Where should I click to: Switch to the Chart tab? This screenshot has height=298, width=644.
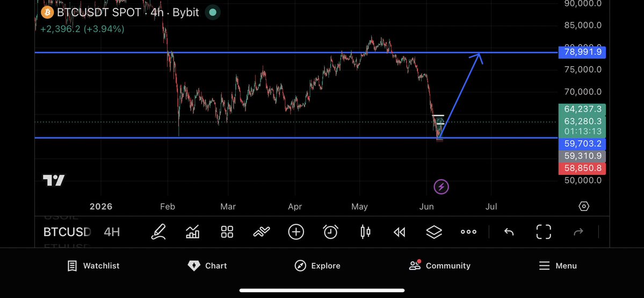(x=207, y=266)
